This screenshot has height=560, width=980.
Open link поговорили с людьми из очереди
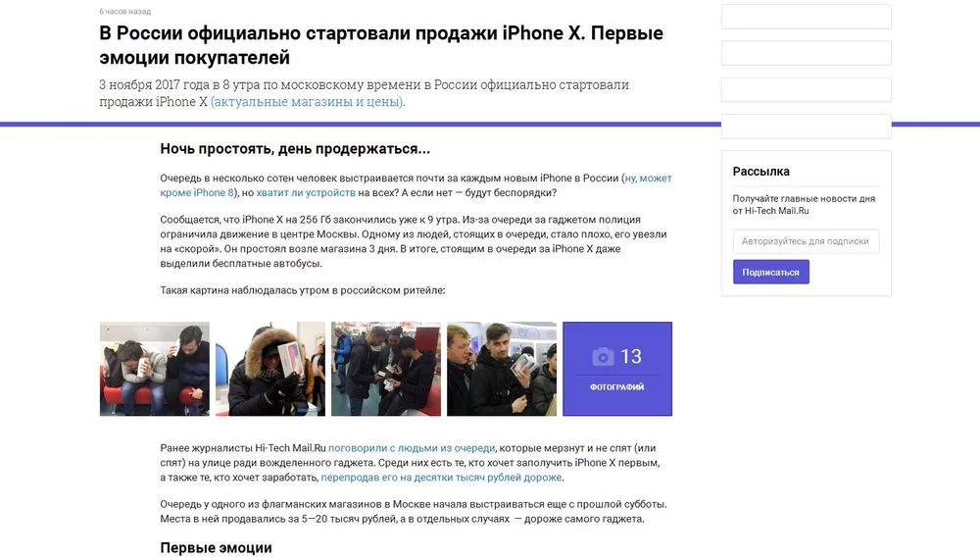(x=412, y=448)
